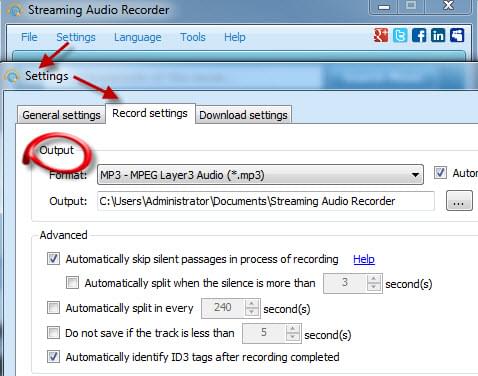Increase the minimum track length of 5
The width and height of the screenshot is (478, 376).
click(x=293, y=329)
